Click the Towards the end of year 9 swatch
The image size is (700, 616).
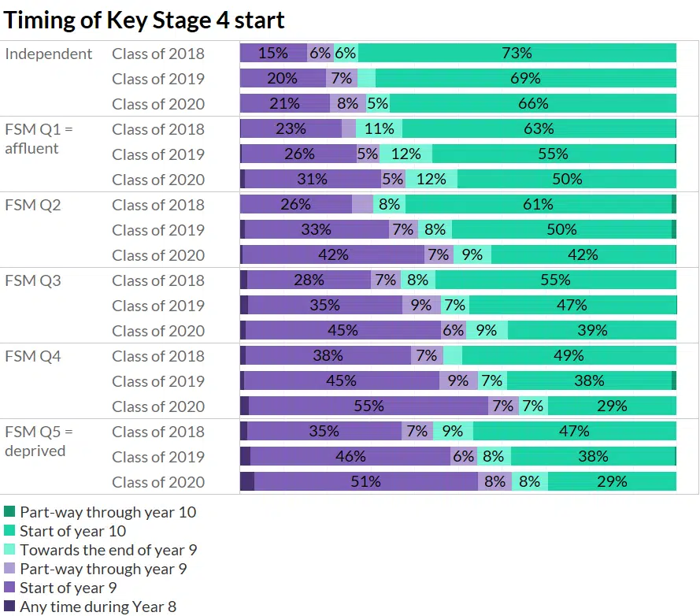pos(9,550)
